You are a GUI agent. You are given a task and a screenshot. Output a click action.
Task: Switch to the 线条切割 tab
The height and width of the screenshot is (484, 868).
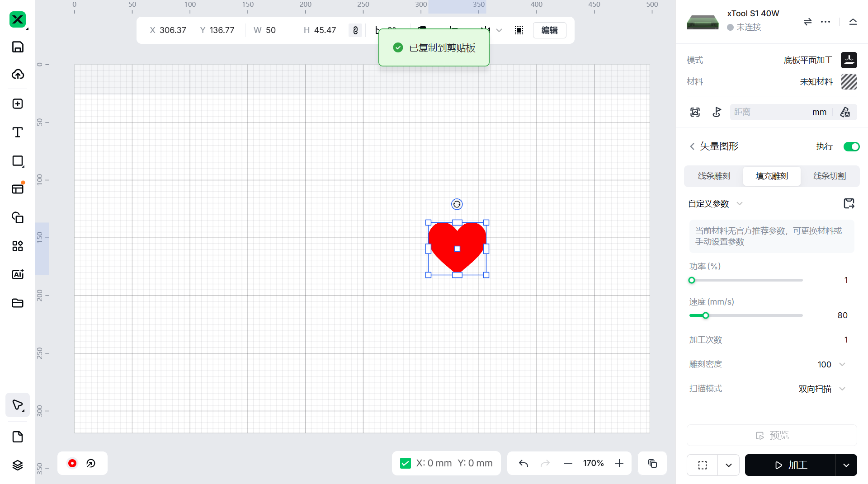click(830, 176)
